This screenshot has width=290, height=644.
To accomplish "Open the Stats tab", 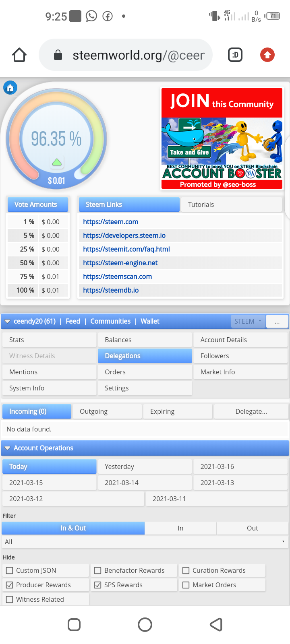I will (50, 340).
